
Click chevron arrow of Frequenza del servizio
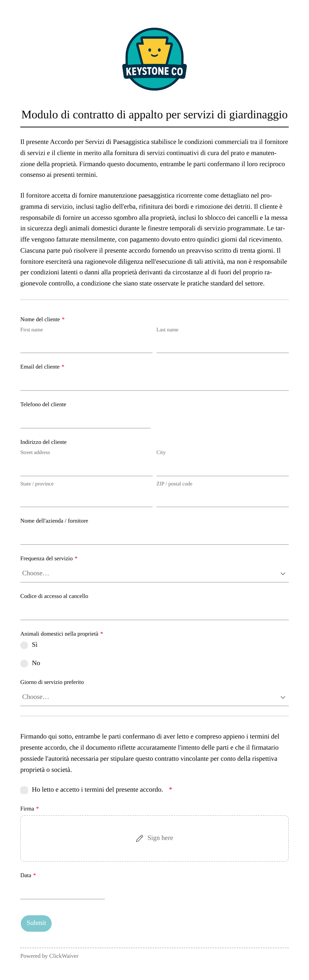[x=282, y=573]
